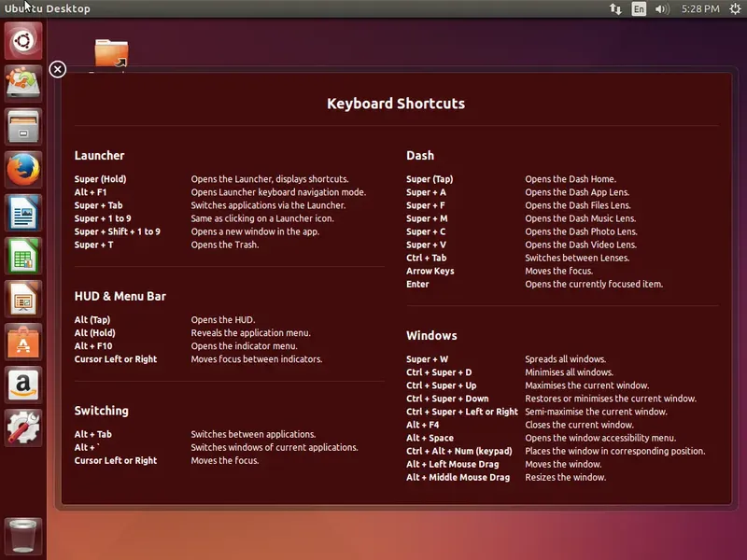Viewport: 747px width, 560px height.
Task: Dismiss the Keyboard Shortcuts overlay
Action: pyautogui.click(x=59, y=70)
